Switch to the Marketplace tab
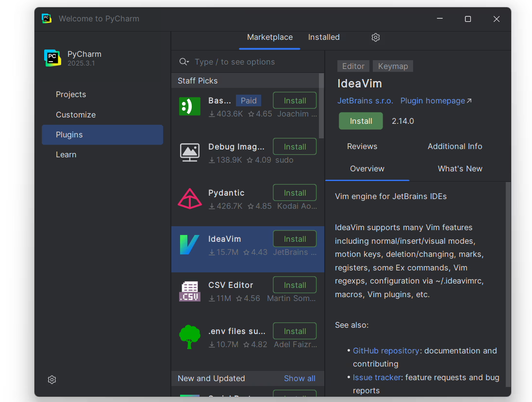Screen dimensions: 532x402 (269, 37)
